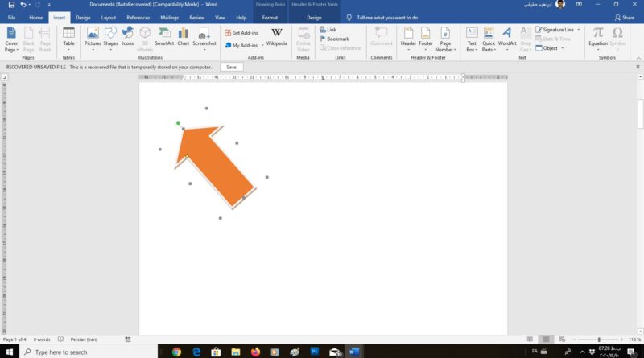
Task: Open the Pictures insert tool
Action: tap(93, 37)
